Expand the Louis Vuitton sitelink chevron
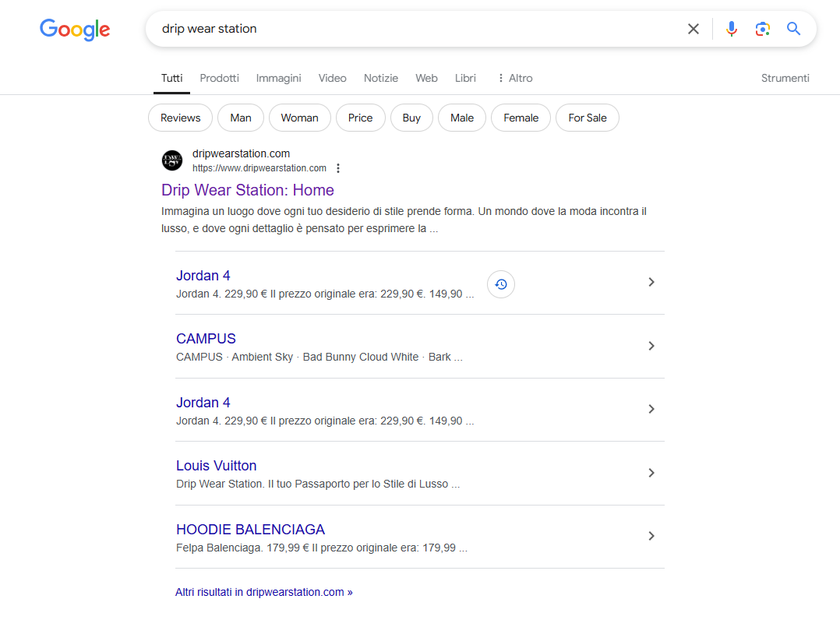This screenshot has height=620, width=840. coord(651,473)
